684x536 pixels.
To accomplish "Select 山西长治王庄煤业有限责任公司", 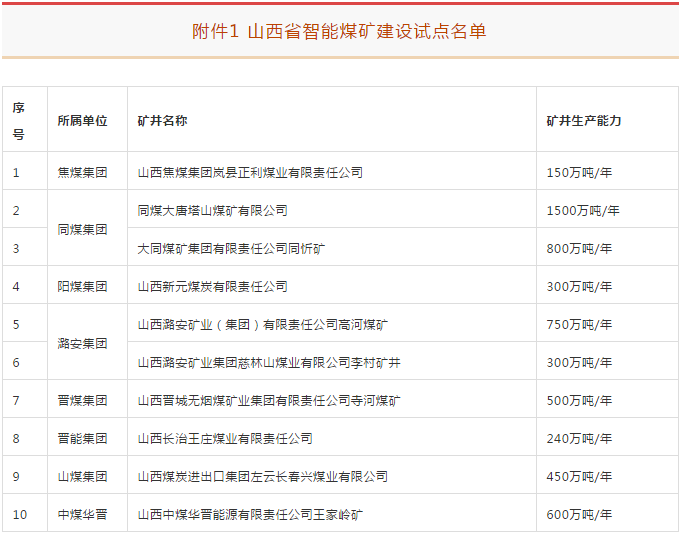I will (x=225, y=438).
